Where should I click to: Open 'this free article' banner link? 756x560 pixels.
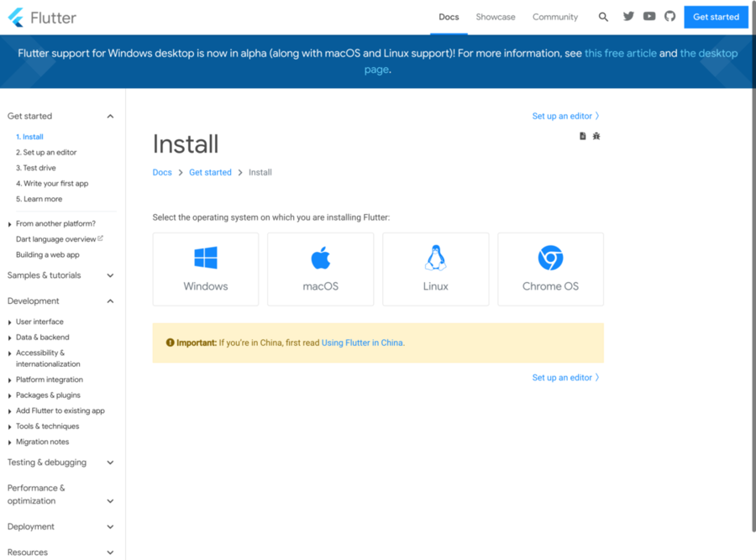[620, 53]
